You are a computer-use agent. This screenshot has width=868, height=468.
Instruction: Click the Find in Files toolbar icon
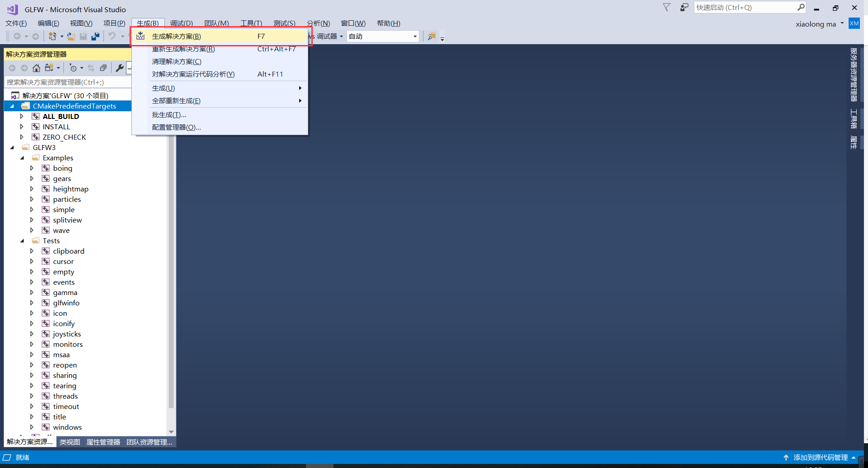432,36
